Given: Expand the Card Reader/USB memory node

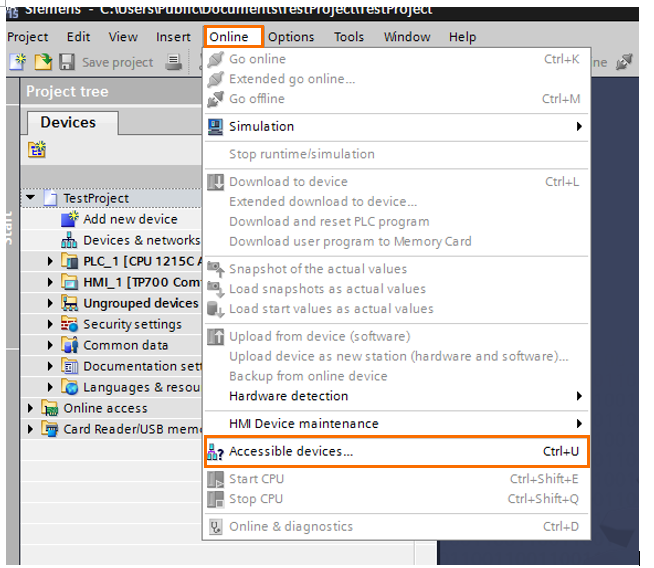Looking at the screenshot, I should pos(30,429).
